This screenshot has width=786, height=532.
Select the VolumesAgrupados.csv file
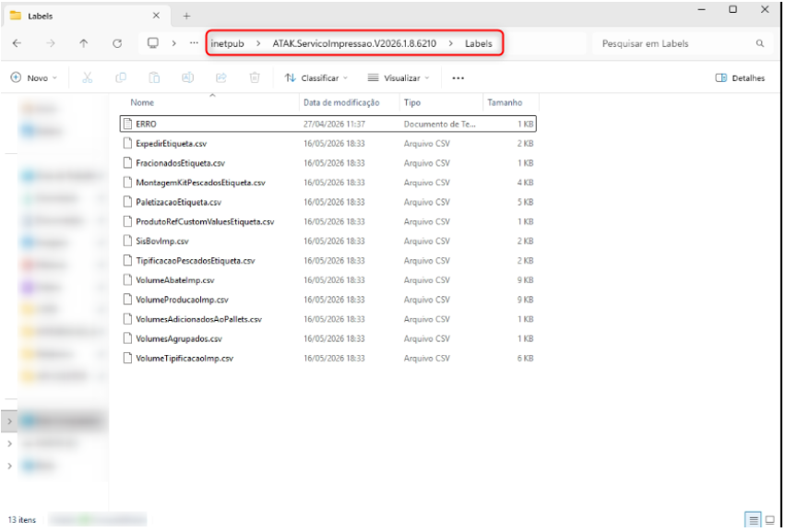click(327, 338)
